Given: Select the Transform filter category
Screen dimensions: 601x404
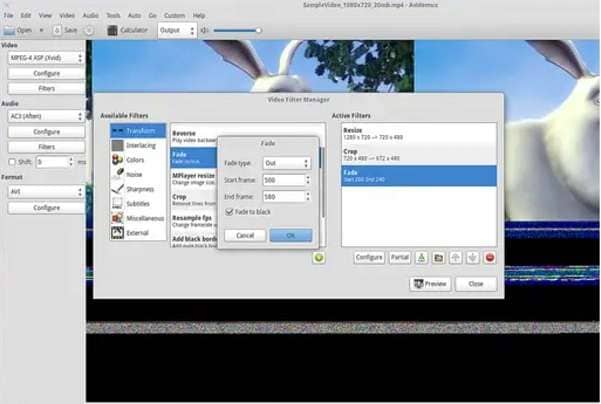Looking at the screenshot, I should [x=138, y=131].
